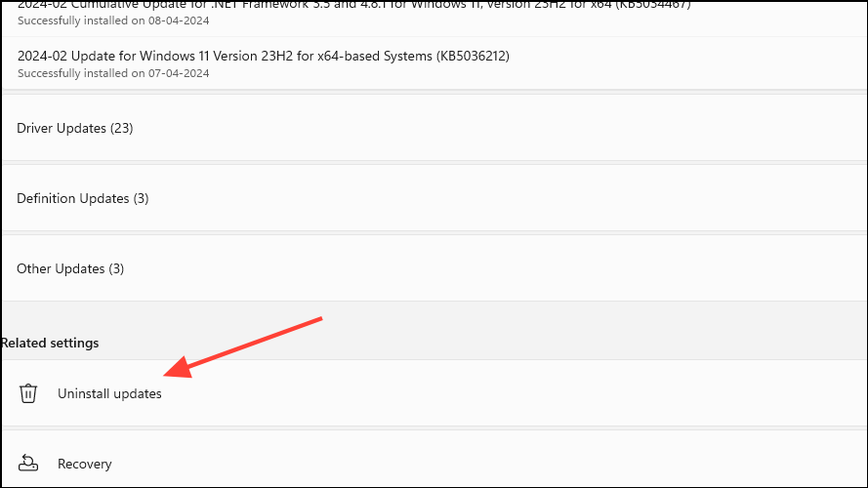The width and height of the screenshot is (868, 488).
Task: Click the (3) count beside Definition Updates
Action: (x=141, y=199)
